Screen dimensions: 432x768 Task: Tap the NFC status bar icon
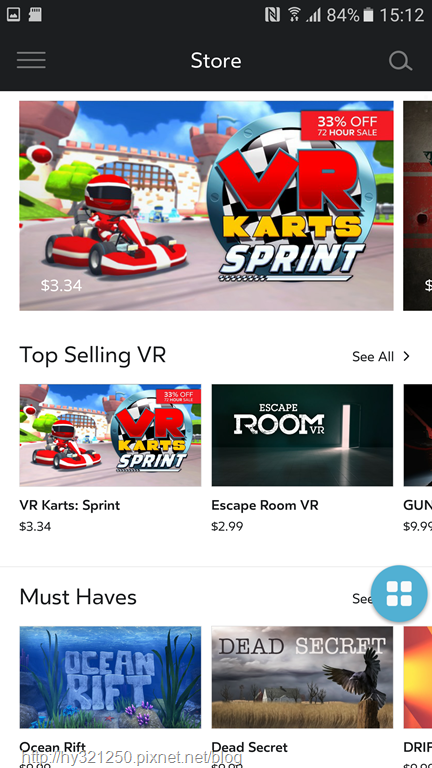point(272,15)
